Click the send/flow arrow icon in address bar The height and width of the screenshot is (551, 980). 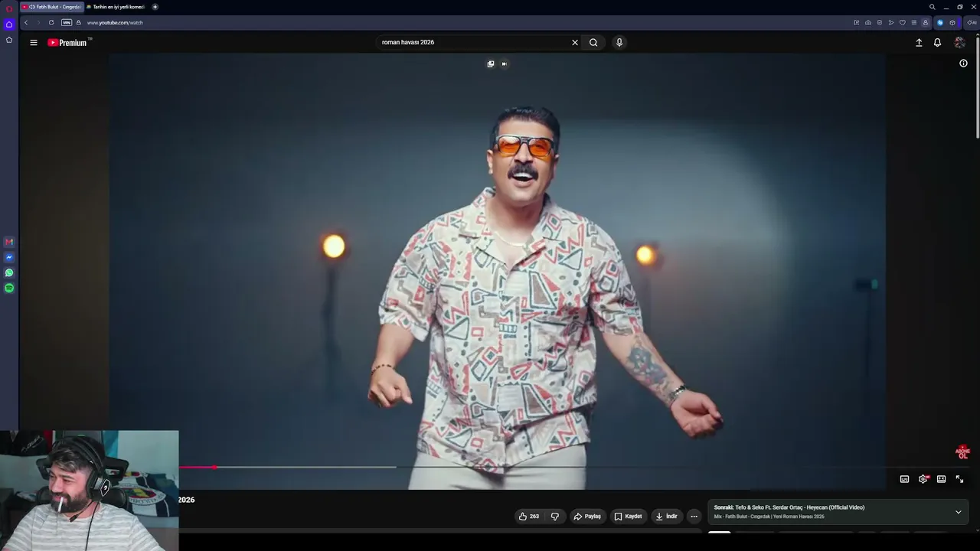coord(891,23)
